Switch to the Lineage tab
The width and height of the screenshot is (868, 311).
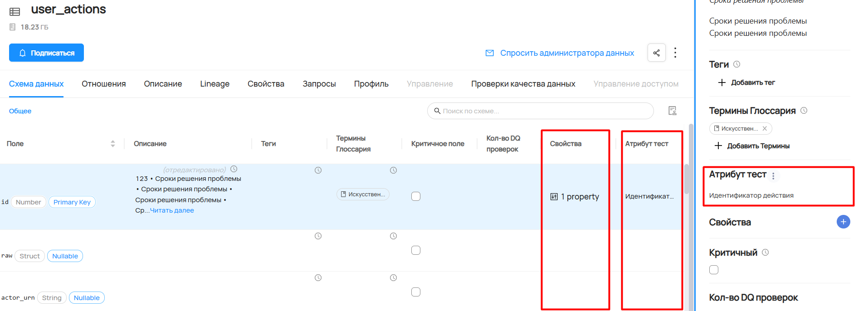click(x=215, y=84)
